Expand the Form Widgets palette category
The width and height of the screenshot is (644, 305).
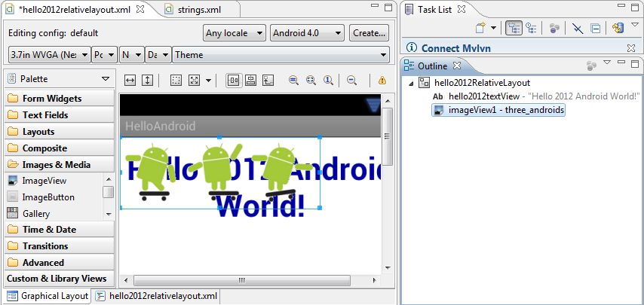coord(60,99)
